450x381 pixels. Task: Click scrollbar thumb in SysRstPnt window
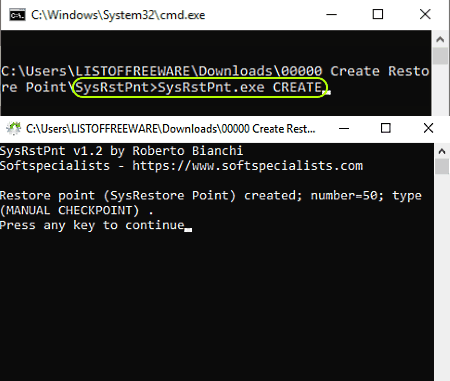[442, 166]
